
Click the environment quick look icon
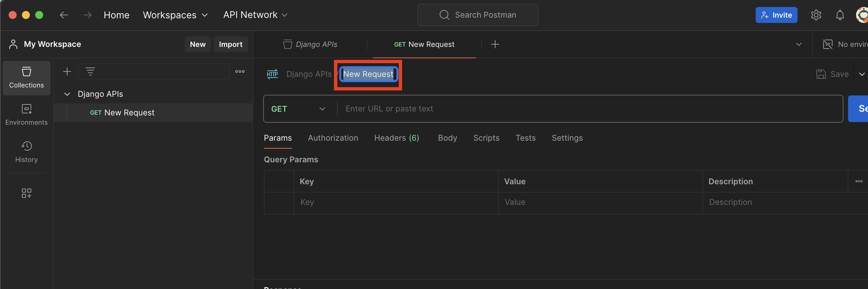(x=827, y=44)
